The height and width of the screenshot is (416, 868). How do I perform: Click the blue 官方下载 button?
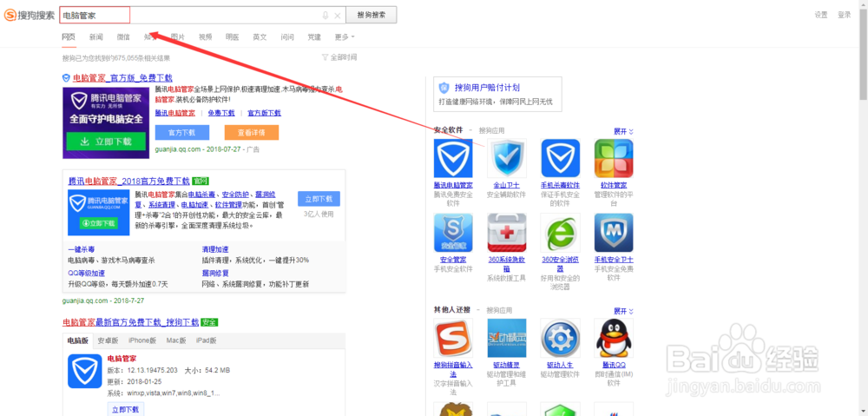pos(182,132)
